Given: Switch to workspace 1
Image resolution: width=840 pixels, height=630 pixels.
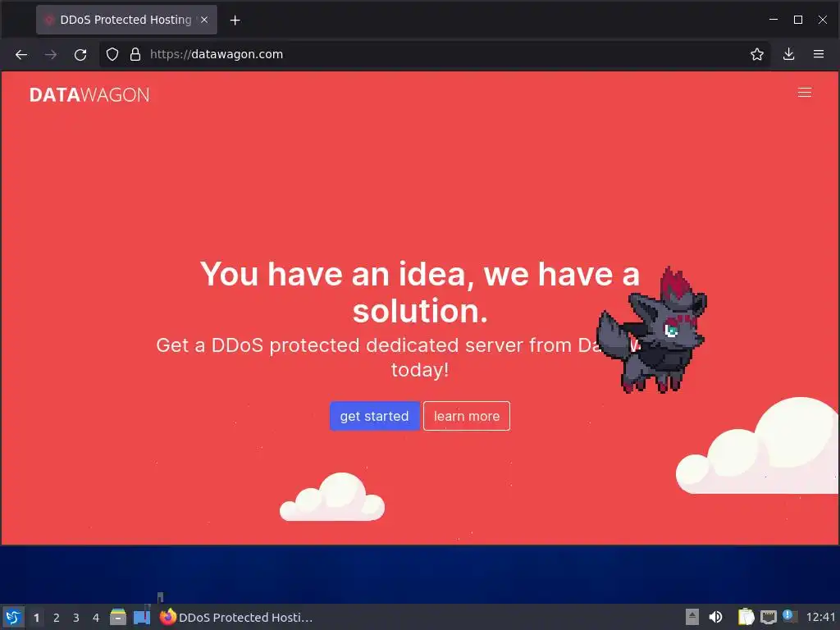Looking at the screenshot, I should (x=36, y=618).
